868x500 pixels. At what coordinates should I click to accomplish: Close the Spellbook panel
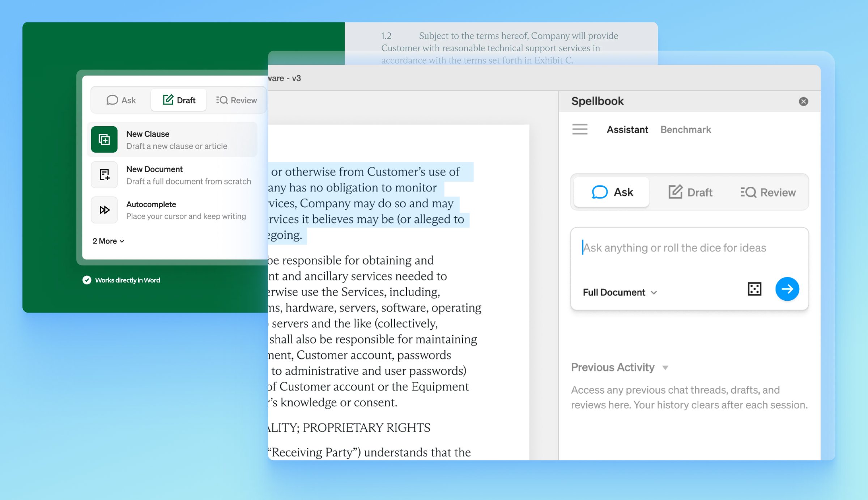coord(803,101)
